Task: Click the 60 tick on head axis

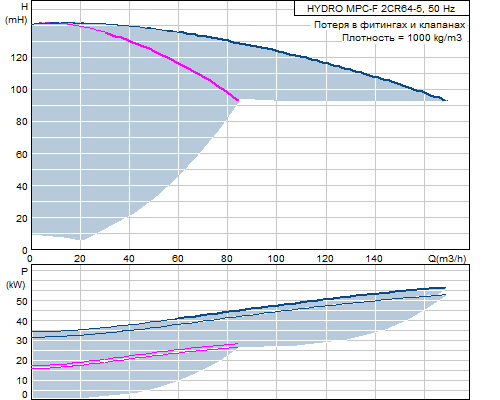Action: [22, 154]
